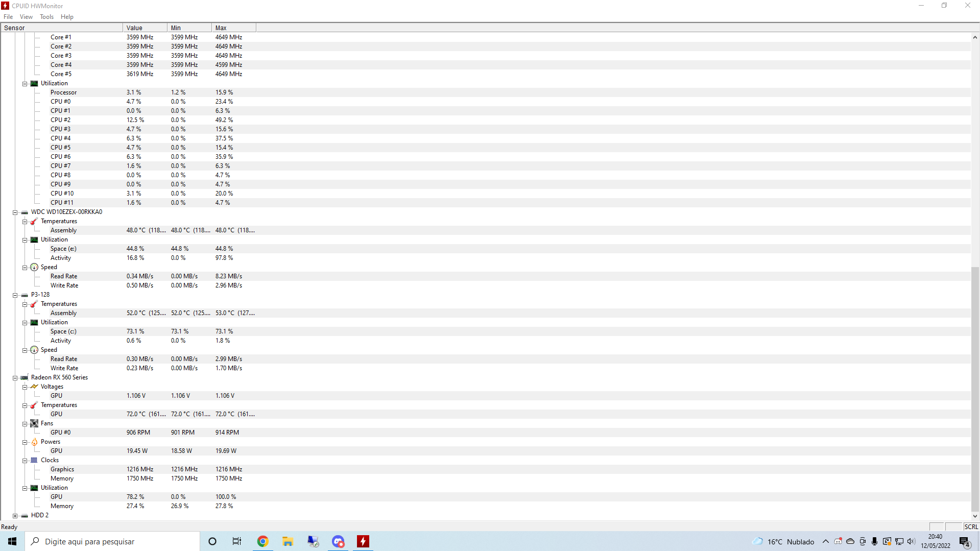Open the taskbar clock and date
This screenshot has width=980, height=551.
coord(936,541)
